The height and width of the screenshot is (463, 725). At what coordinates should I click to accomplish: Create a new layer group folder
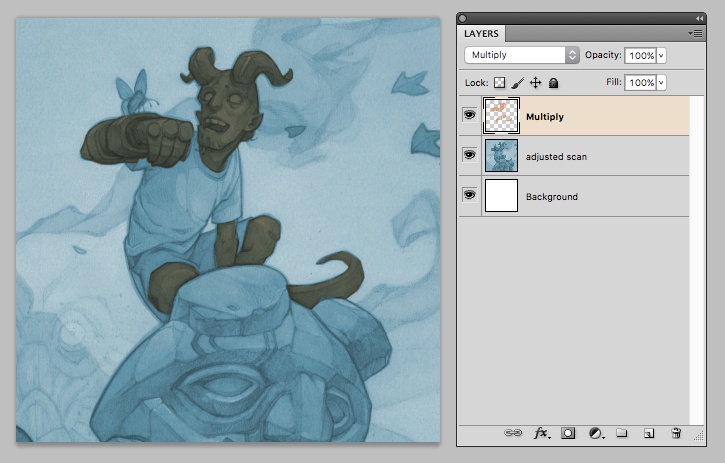tap(621, 433)
